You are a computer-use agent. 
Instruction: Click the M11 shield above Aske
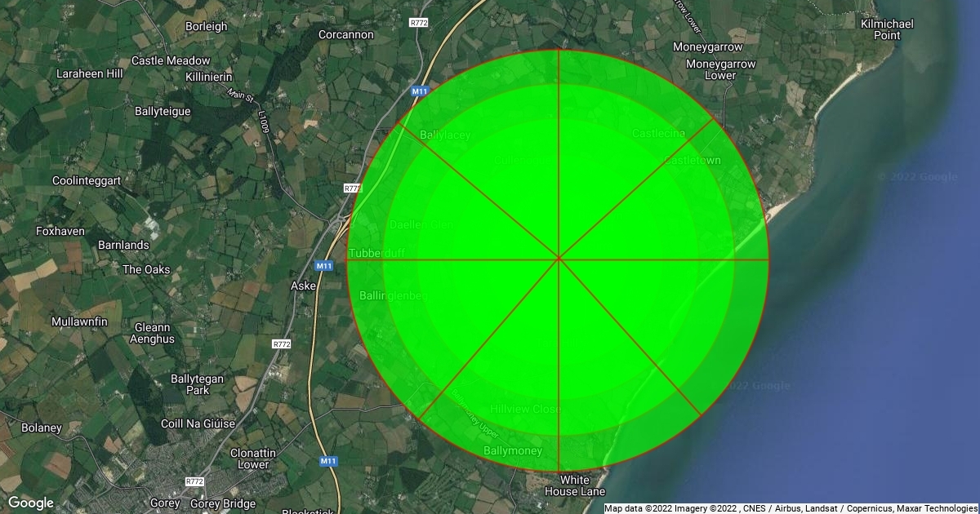[x=323, y=266]
